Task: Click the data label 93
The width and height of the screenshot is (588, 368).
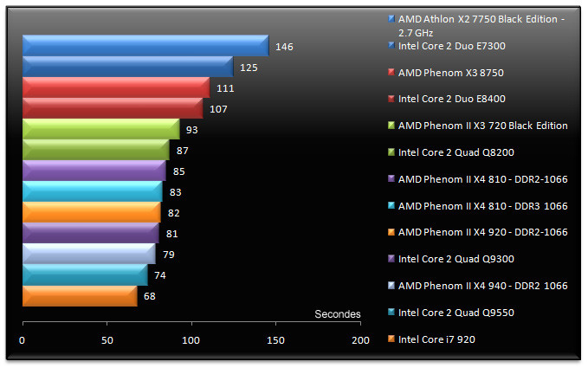Action: coord(191,130)
